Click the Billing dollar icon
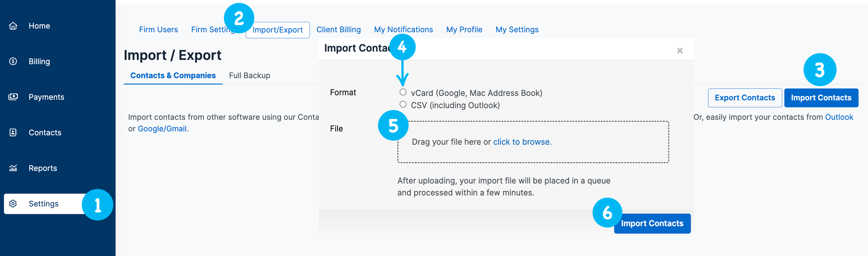This screenshot has width=868, height=256. click(x=13, y=61)
